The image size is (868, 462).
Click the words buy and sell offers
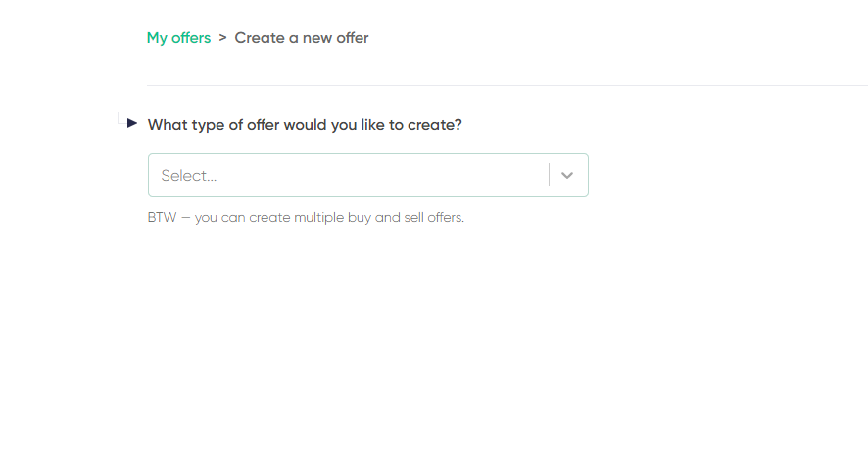tap(406, 218)
